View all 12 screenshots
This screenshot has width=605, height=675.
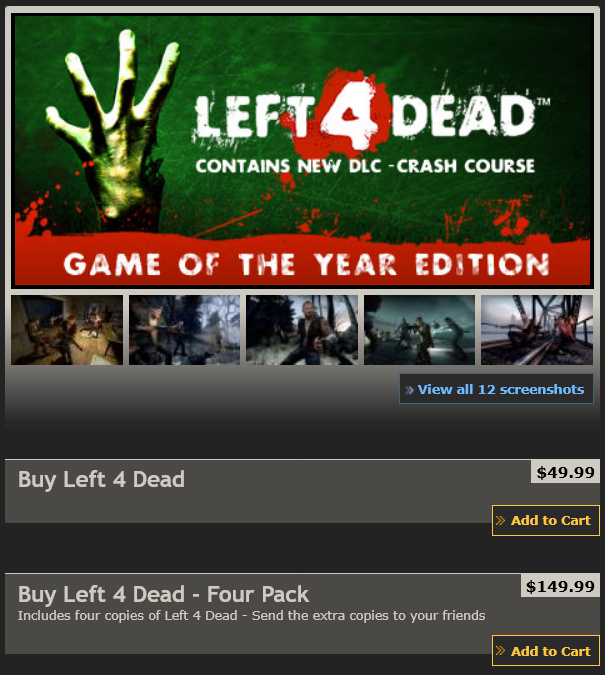click(x=496, y=389)
